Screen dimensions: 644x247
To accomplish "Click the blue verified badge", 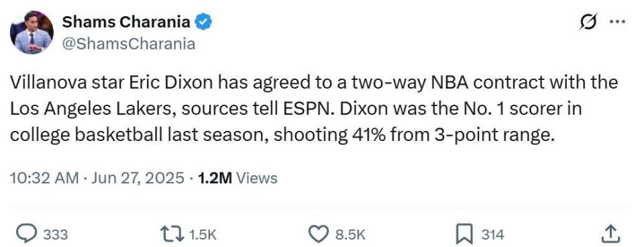I will [x=203, y=21].
